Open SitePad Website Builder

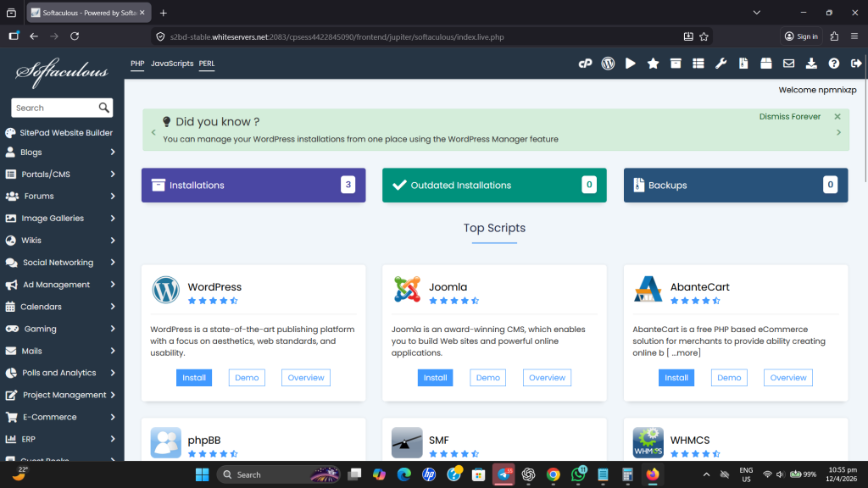point(59,133)
